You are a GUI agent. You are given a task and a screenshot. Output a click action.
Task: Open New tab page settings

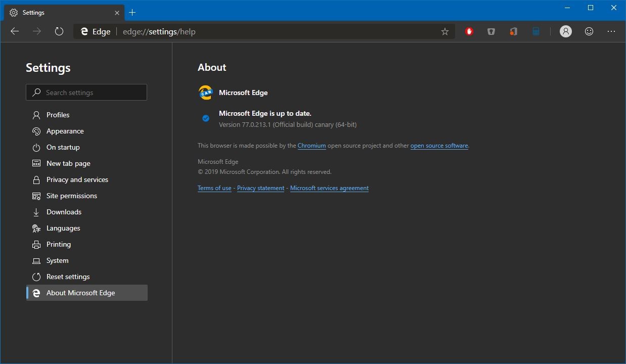86,163
